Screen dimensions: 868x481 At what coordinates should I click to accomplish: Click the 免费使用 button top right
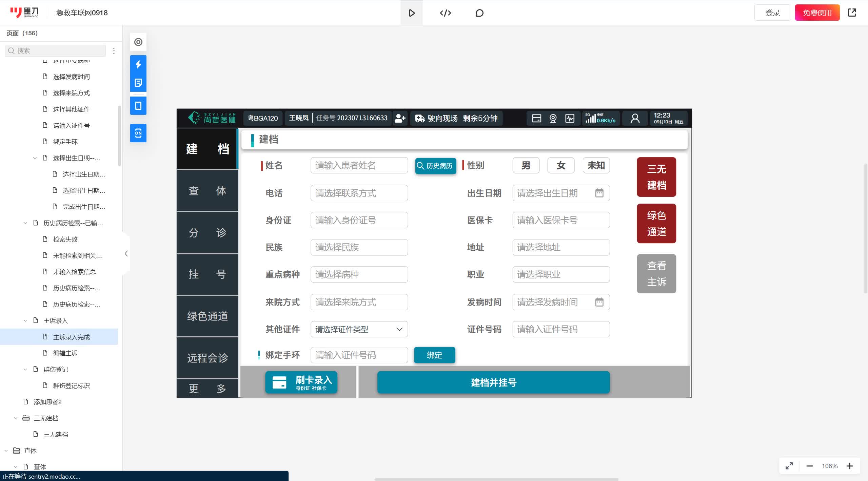pos(817,12)
